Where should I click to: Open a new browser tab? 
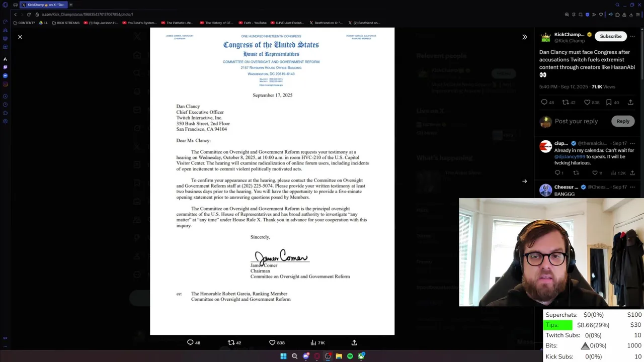pos(71,5)
